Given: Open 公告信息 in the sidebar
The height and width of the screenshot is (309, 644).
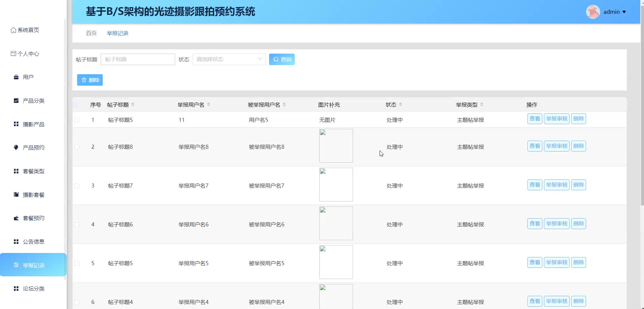Looking at the screenshot, I should 33,242.
